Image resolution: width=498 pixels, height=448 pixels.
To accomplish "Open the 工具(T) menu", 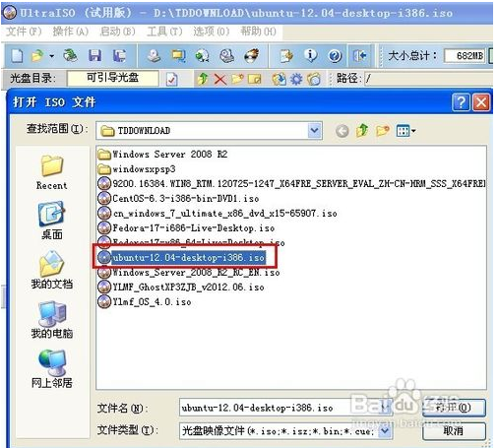I will point(164,32).
